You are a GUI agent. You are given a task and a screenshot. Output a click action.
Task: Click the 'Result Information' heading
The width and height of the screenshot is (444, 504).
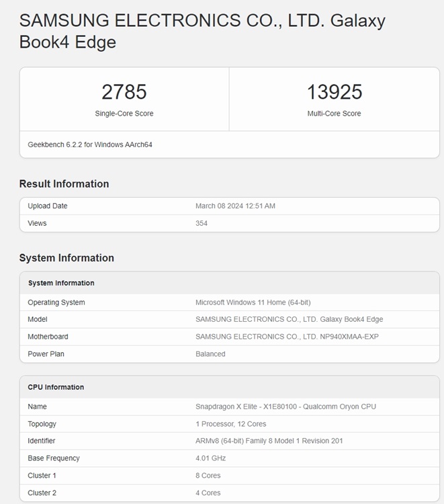(64, 184)
